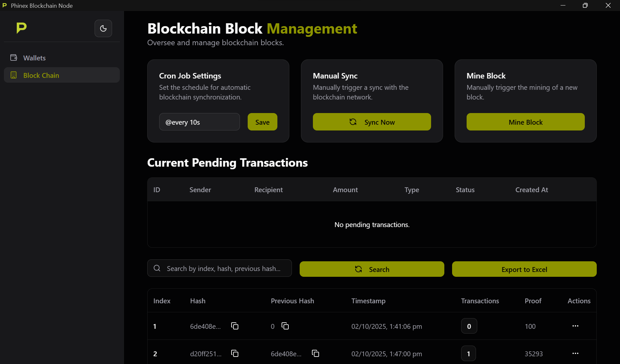Copy the hash of block 1
Screen dimensions: 620x364
coord(235,326)
